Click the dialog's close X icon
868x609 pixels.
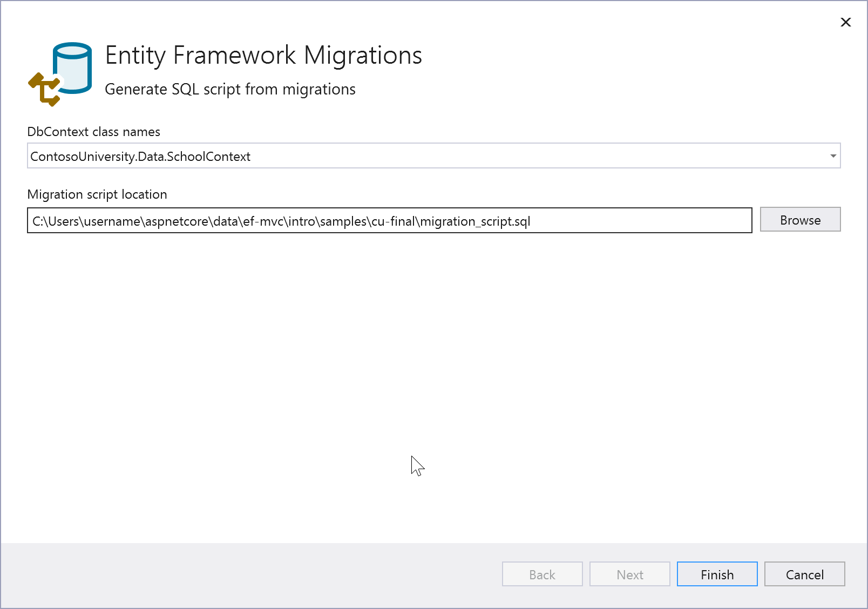[845, 22]
